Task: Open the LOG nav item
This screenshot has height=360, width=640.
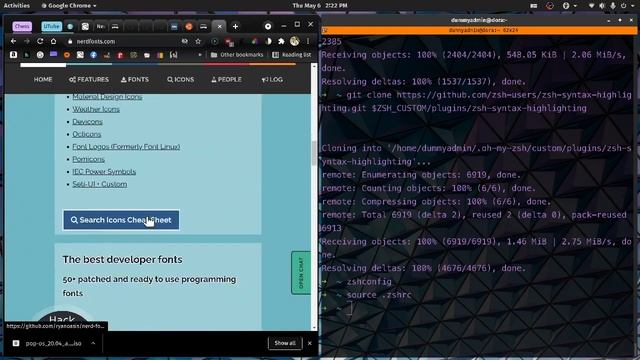Action: tap(272, 80)
